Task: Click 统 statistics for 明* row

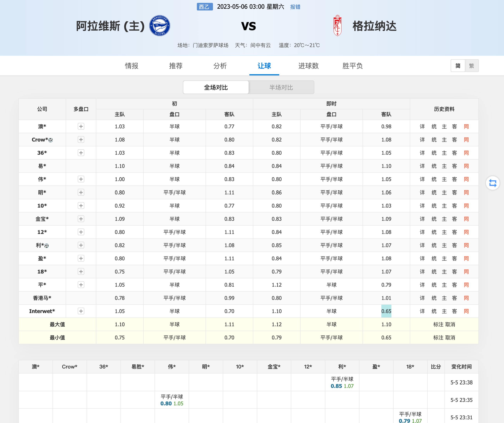Action: pos(434,193)
